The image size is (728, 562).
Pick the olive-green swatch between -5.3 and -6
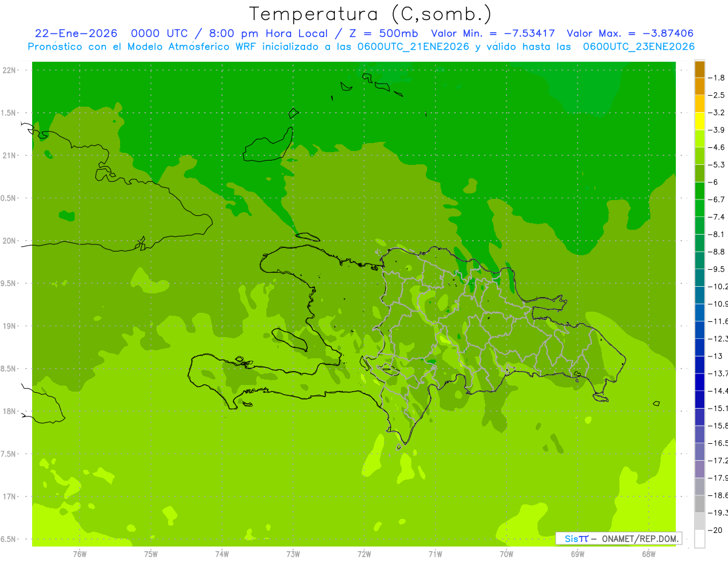click(699, 173)
